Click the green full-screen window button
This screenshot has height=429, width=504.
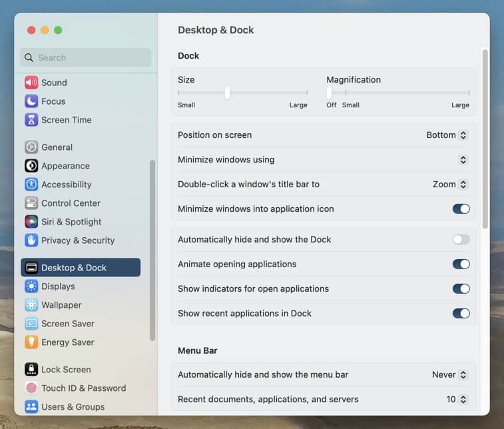tap(58, 30)
